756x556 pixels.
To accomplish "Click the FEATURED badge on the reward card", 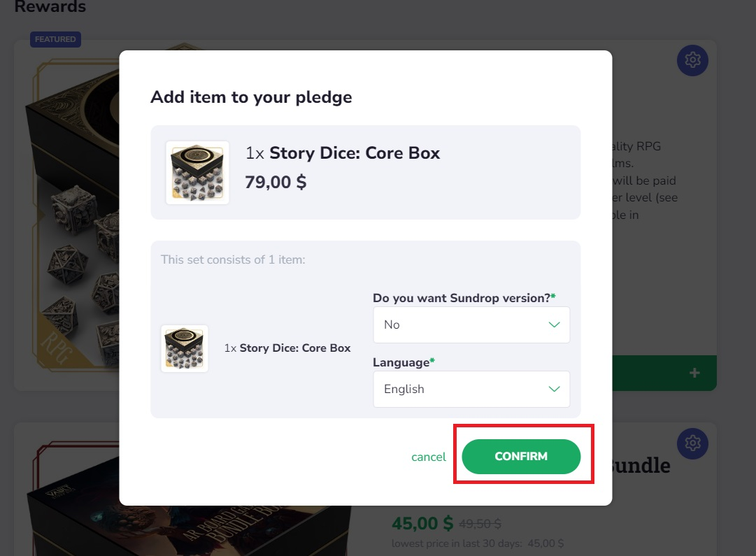I will pos(55,39).
